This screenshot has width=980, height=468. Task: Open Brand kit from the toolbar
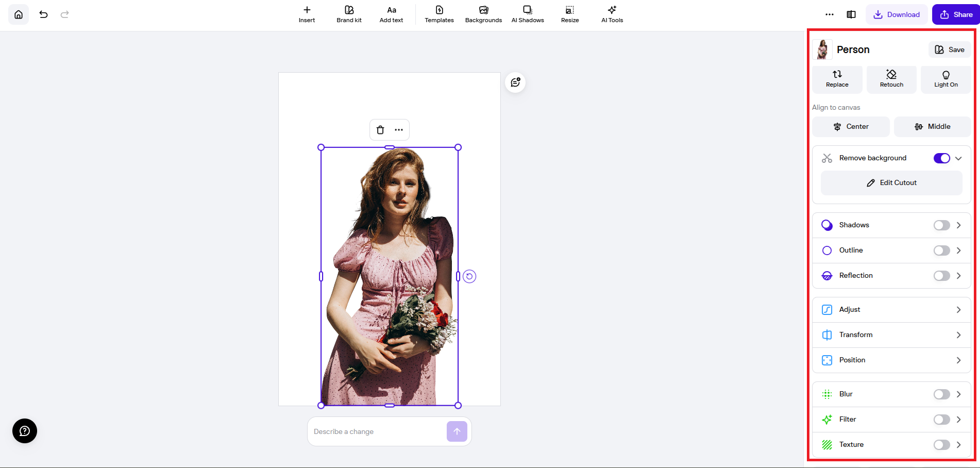[x=349, y=14]
